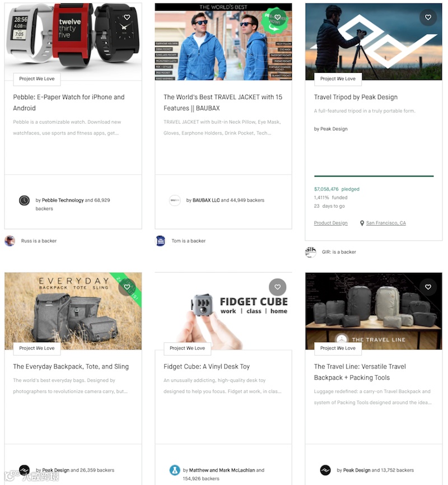The width and height of the screenshot is (448, 485).
Task: Click 'Luggage redefined' description text
Action: point(373,397)
